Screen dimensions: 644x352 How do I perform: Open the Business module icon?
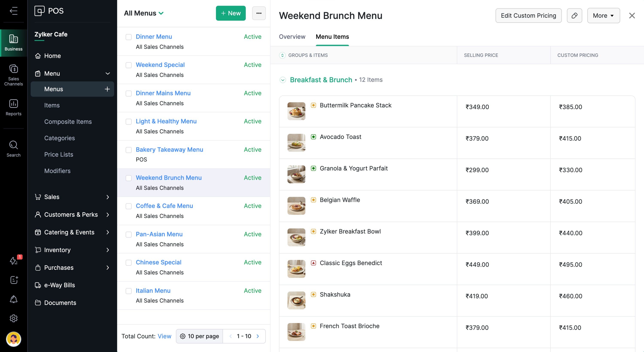coord(14,43)
